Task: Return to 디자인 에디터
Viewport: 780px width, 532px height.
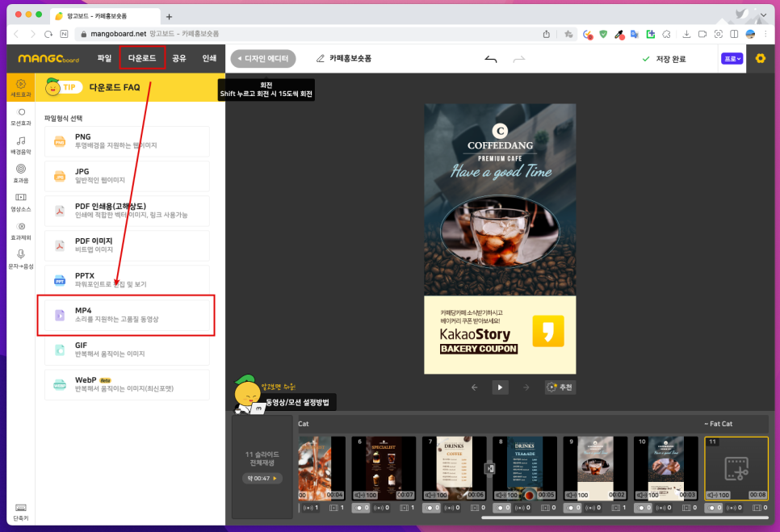Action: coord(263,59)
